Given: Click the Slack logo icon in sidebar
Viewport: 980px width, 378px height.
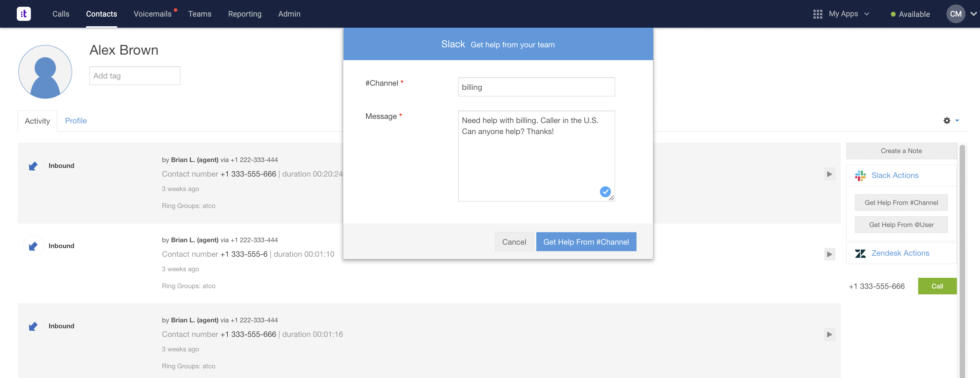Looking at the screenshot, I should (x=860, y=175).
